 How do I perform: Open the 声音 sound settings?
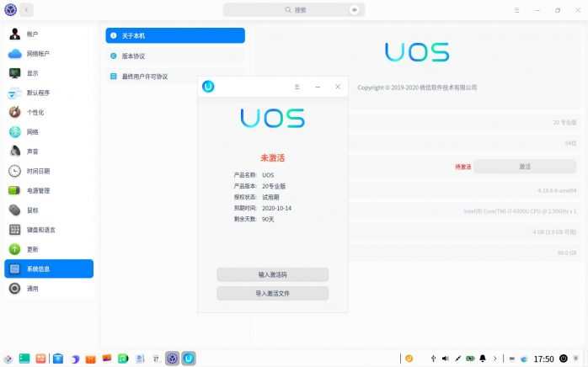[x=49, y=152]
